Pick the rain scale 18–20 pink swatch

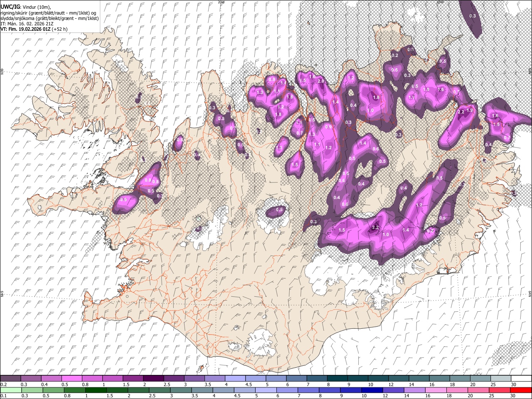click(x=457, y=390)
